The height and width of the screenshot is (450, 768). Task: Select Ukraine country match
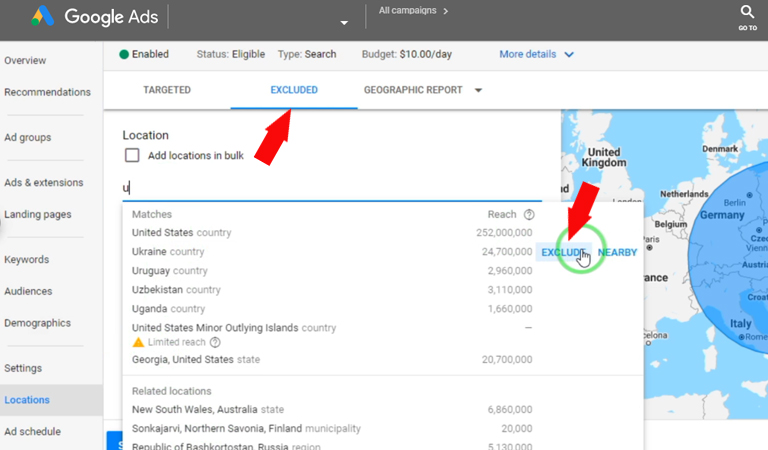click(x=332, y=252)
